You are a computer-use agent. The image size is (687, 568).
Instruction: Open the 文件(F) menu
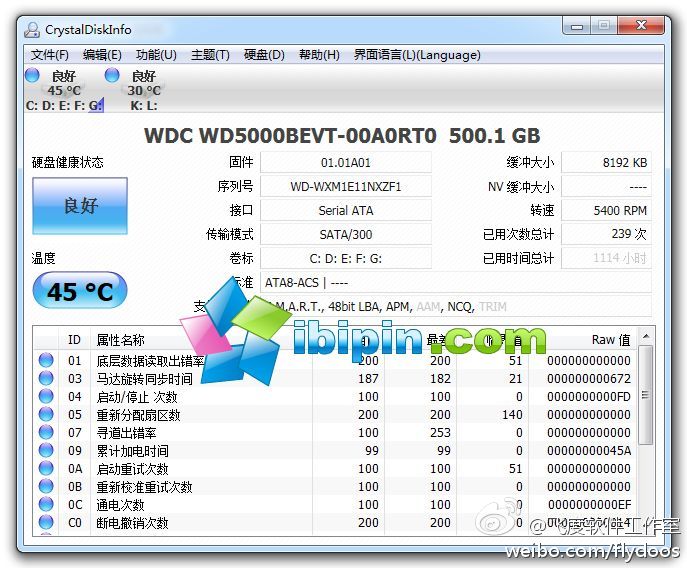point(50,55)
